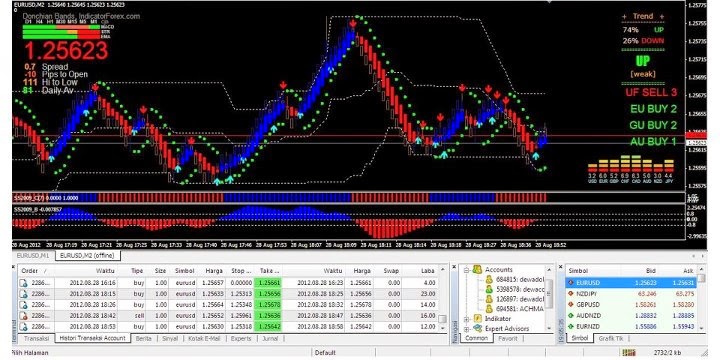This screenshot has height=360, width=720.
Task: Close the Market Watch panel with its X
Action: (x=561, y=266)
